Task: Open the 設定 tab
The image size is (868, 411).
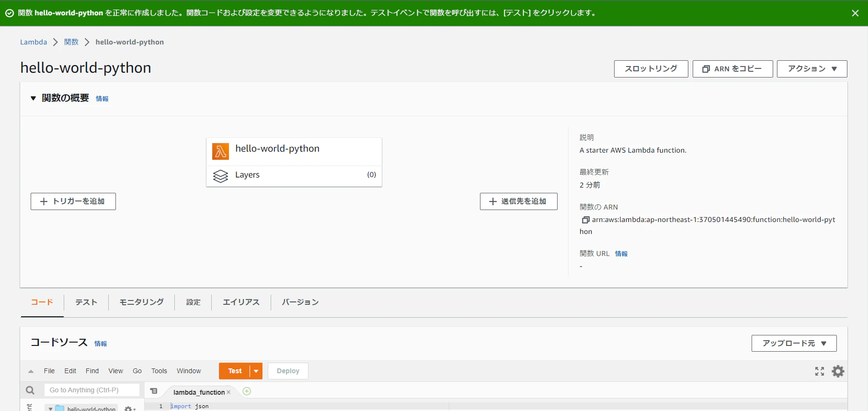Action: pyautogui.click(x=194, y=302)
